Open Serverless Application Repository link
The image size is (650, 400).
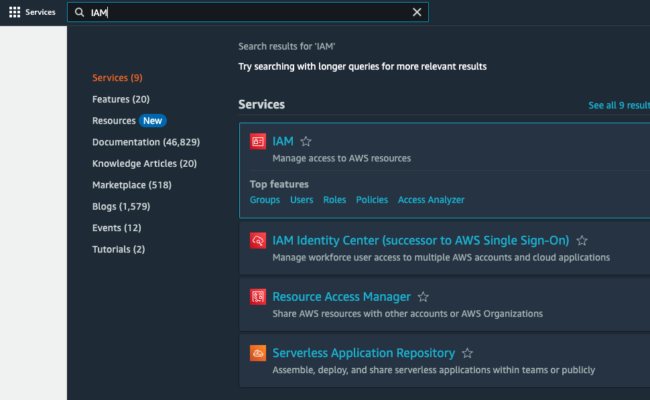click(x=364, y=353)
